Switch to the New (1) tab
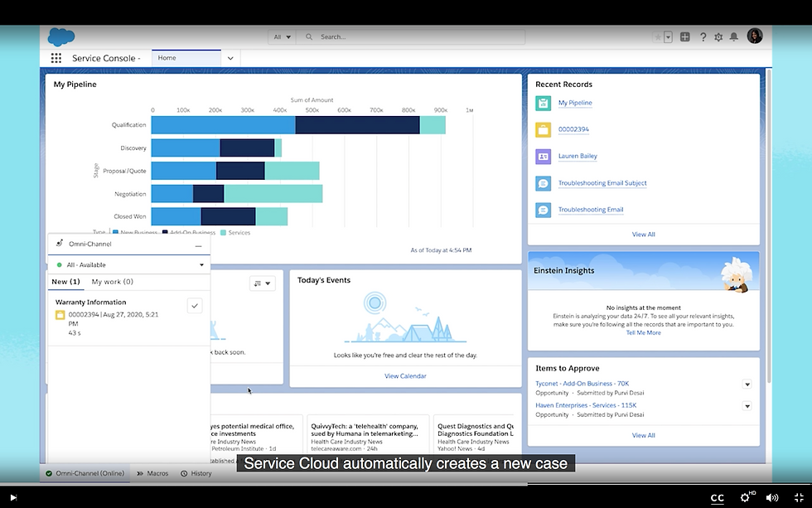This screenshot has width=812, height=508. click(x=65, y=282)
